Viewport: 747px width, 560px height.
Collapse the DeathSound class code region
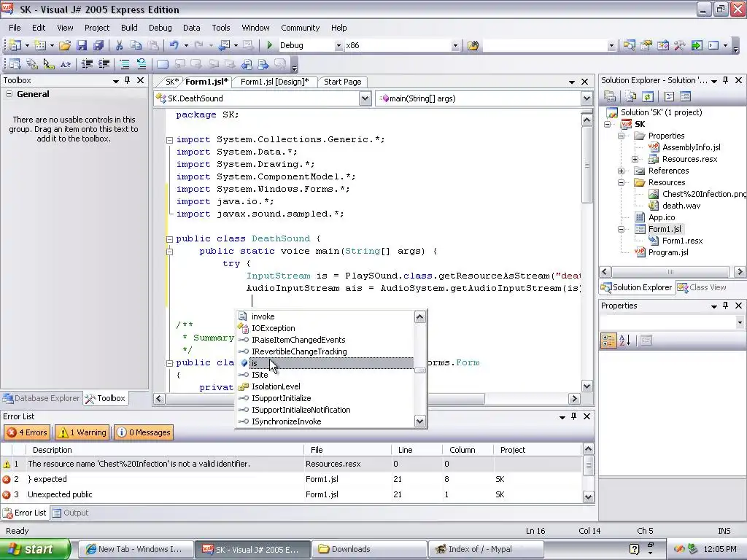click(x=169, y=239)
